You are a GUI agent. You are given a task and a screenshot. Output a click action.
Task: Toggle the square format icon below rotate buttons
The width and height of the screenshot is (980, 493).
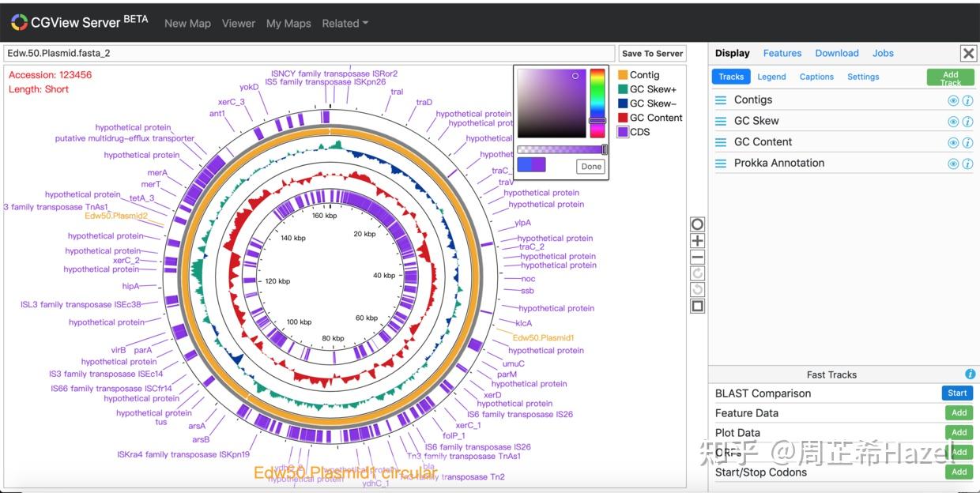[x=697, y=306]
